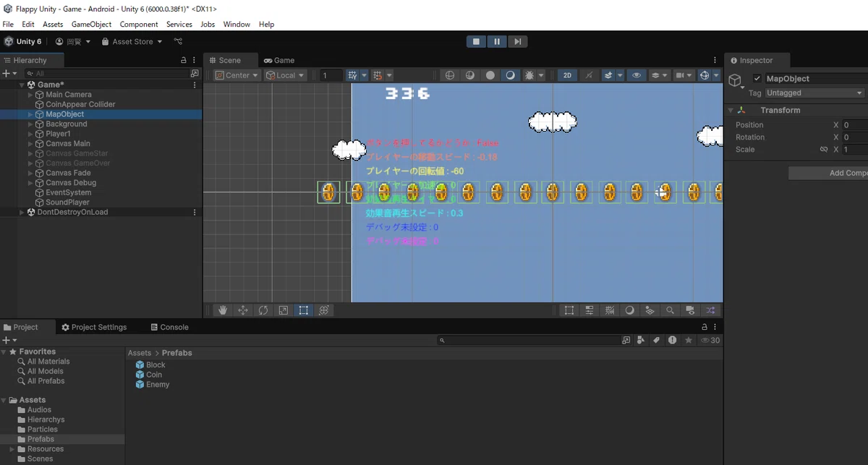Open the Local handle rotation dropdown

point(286,75)
